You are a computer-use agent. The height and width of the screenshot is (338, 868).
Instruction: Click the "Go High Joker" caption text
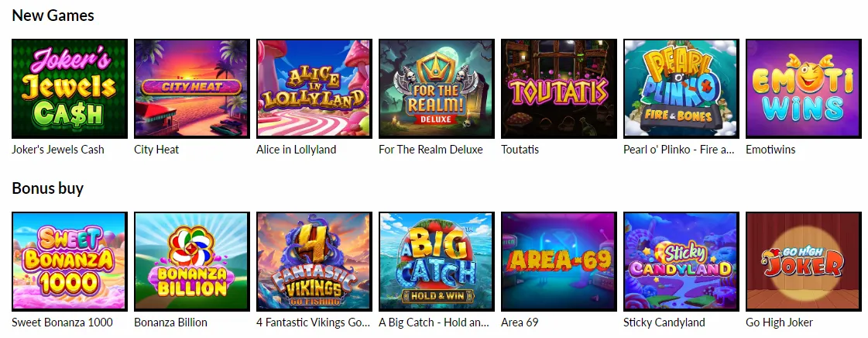[x=780, y=322]
